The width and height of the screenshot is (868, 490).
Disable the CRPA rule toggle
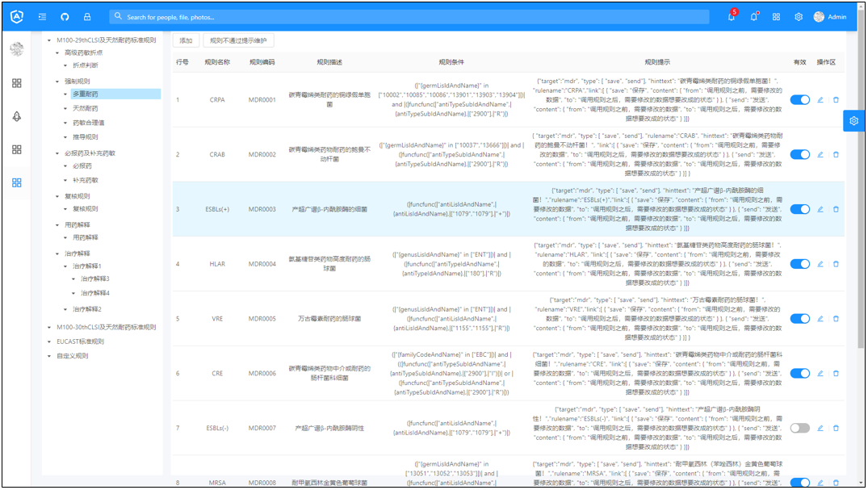[799, 100]
